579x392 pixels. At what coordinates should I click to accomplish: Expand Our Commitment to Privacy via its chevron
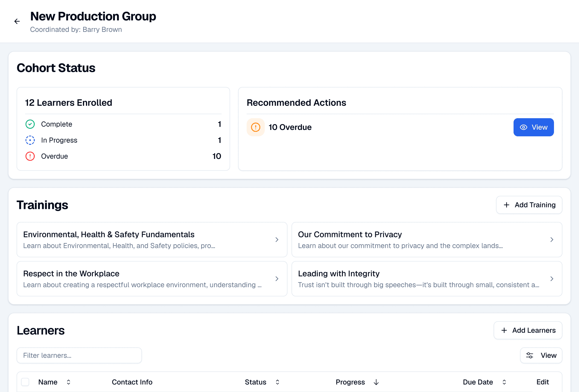(x=552, y=239)
